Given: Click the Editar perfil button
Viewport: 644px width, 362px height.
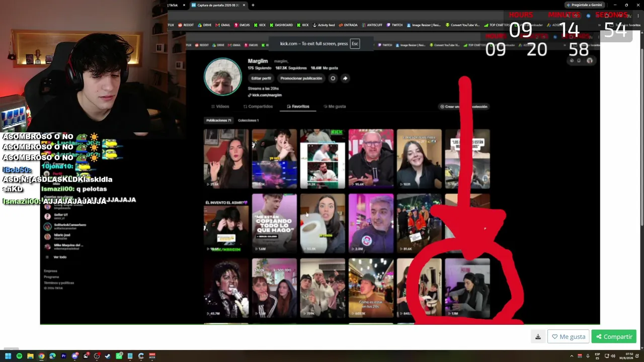Looking at the screenshot, I should [261, 78].
